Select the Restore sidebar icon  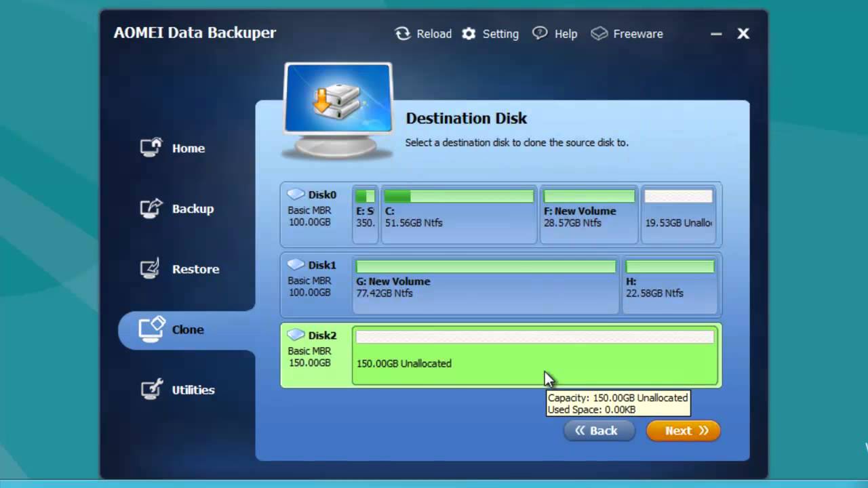coord(151,268)
